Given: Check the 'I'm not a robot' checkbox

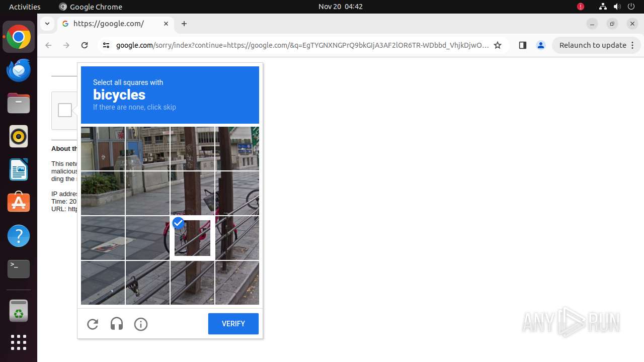Looking at the screenshot, I should (x=65, y=110).
